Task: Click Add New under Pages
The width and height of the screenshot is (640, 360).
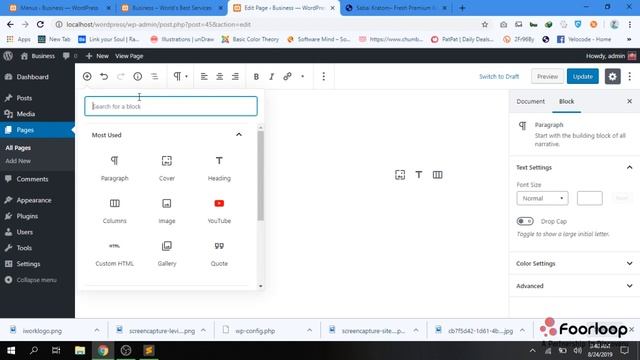Action: click(x=18, y=161)
